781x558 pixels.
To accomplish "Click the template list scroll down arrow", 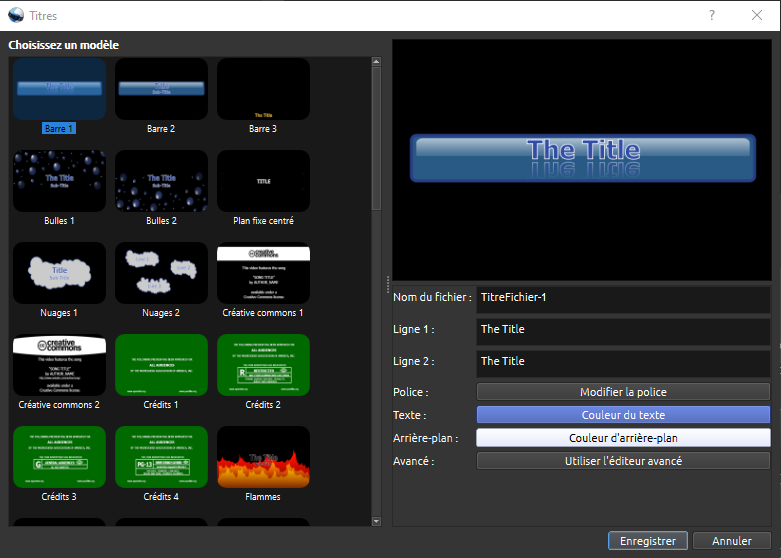I will coord(376,520).
